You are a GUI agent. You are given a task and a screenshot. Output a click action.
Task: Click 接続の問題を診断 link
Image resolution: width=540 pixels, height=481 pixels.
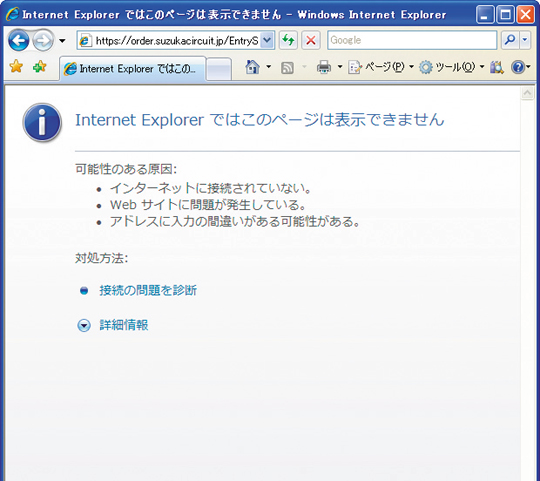148,290
